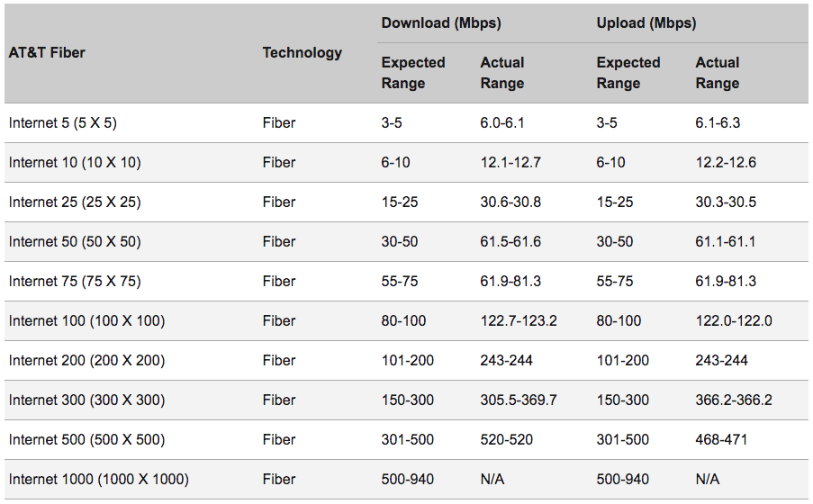Select the Internet 10 (10 X 10) plan cell
The height and width of the screenshot is (504, 813).
pyautogui.click(x=75, y=163)
